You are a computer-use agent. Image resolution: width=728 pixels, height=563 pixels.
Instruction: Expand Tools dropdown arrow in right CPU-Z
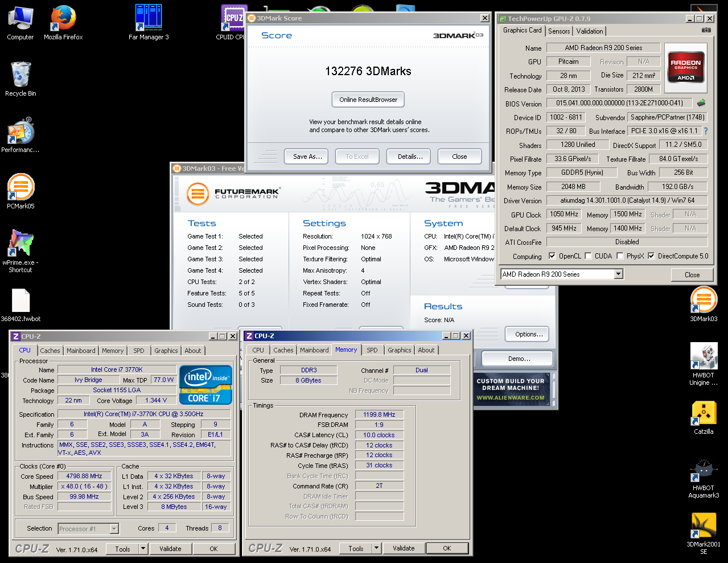[377, 548]
